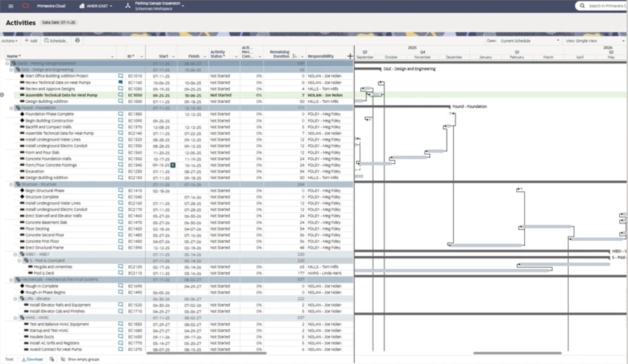The height and width of the screenshot is (364, 628).
Task: Click the Primavera Cloud logo icon
Action: tap(25, 5)
